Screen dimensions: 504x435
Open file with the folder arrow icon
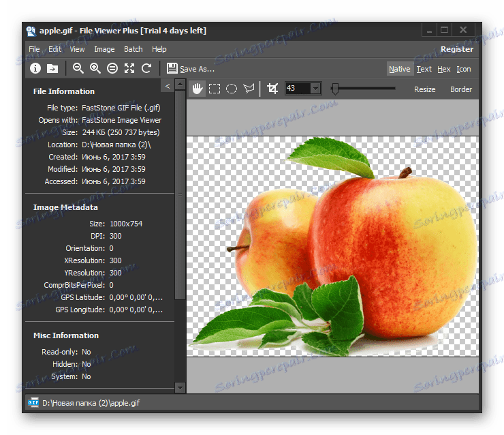click(x=52, y=68)
